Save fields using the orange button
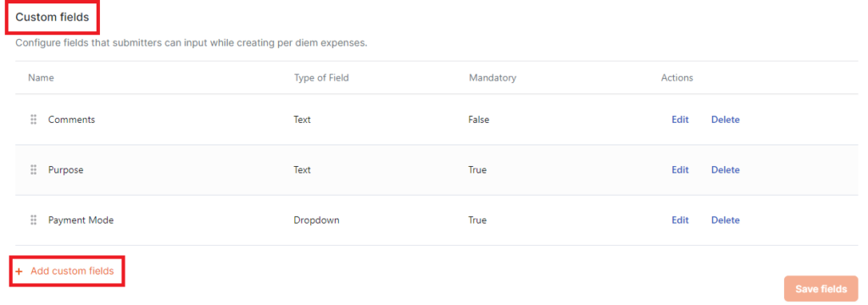Image resolution: width=868 pixels, height=305 pixels. 821,289
